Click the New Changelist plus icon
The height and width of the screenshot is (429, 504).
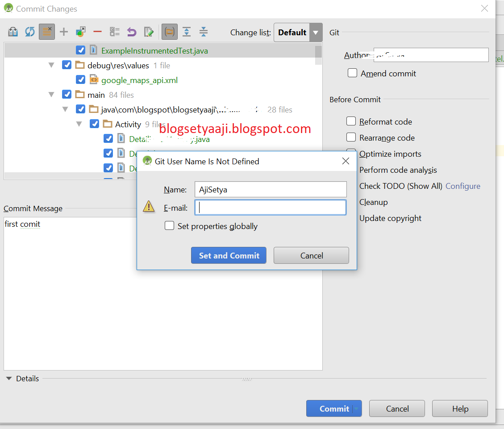[63, 32]
